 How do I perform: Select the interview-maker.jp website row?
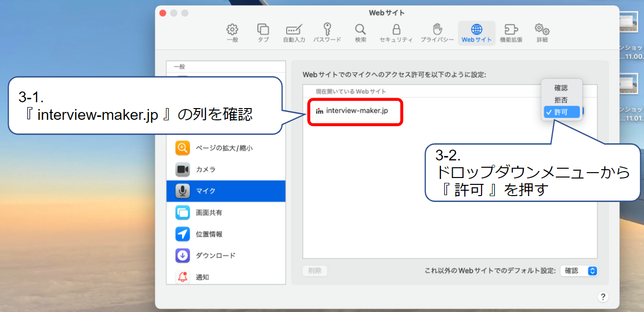[450, 111]
